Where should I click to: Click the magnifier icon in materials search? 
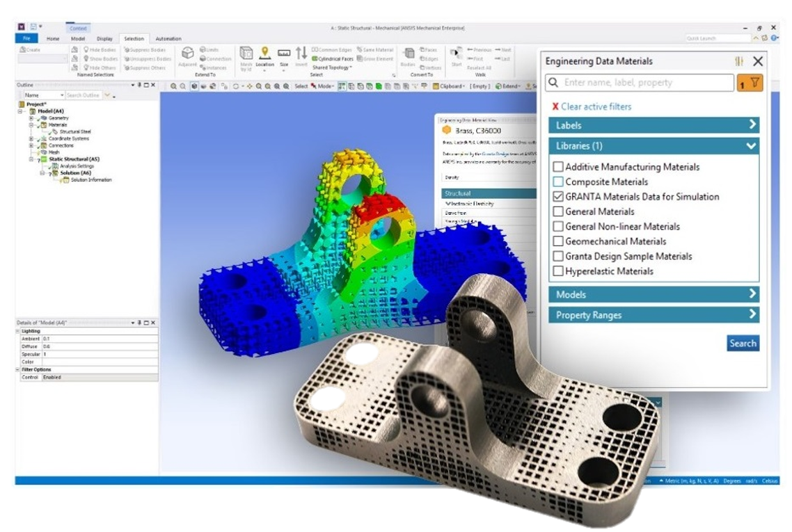553,82
